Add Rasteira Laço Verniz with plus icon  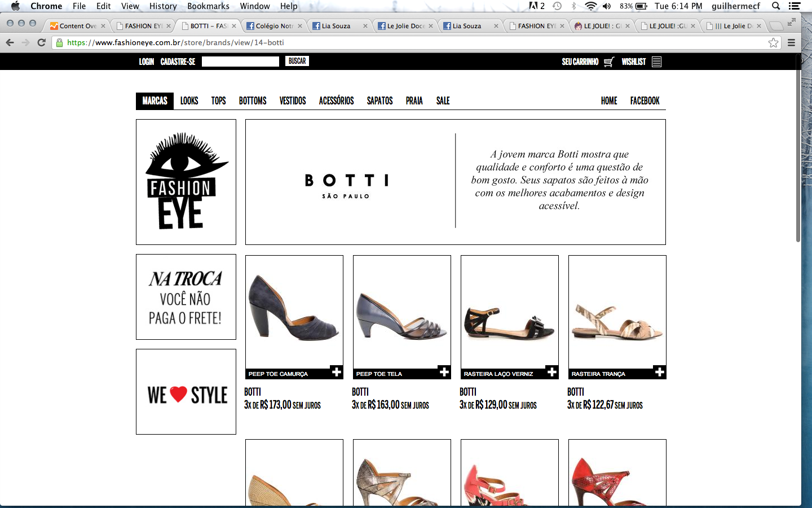click(552, 372)
